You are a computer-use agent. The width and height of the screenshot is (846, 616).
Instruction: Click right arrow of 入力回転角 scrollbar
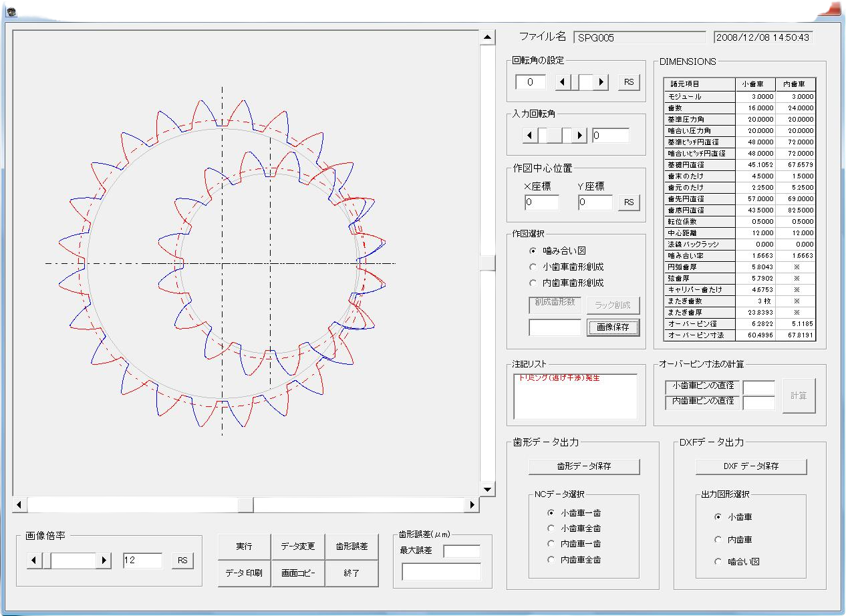tap(579, 136)
